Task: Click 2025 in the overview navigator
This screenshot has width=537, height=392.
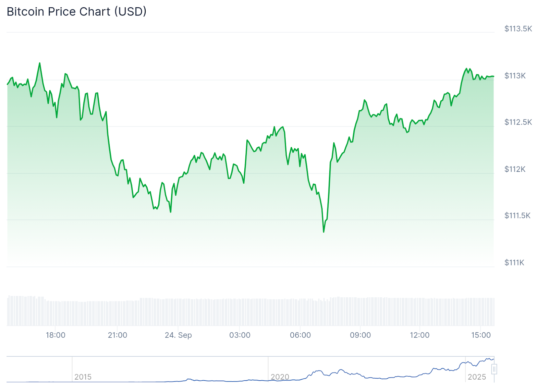Action: click(477, 377)
